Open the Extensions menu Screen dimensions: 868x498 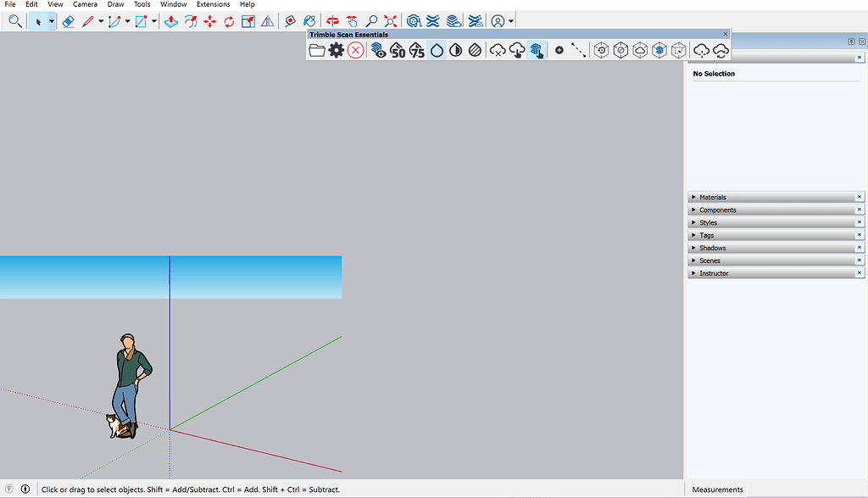point(213,4)
